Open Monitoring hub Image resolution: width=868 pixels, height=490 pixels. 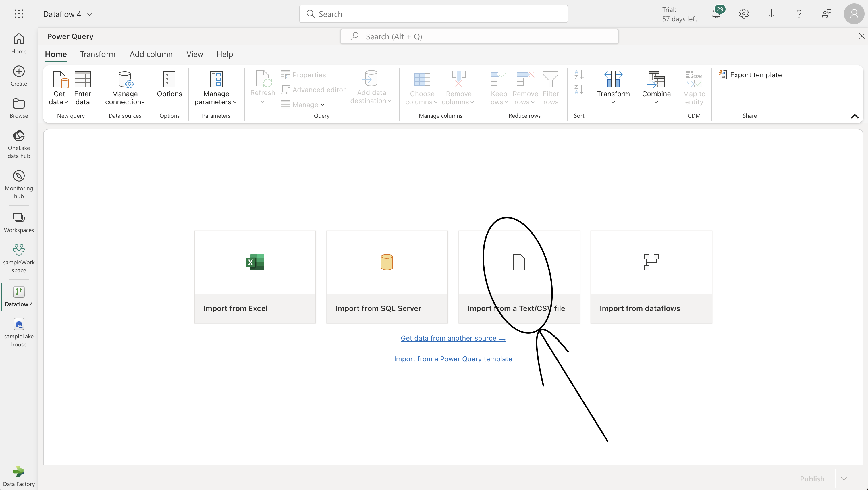(19, 184)
